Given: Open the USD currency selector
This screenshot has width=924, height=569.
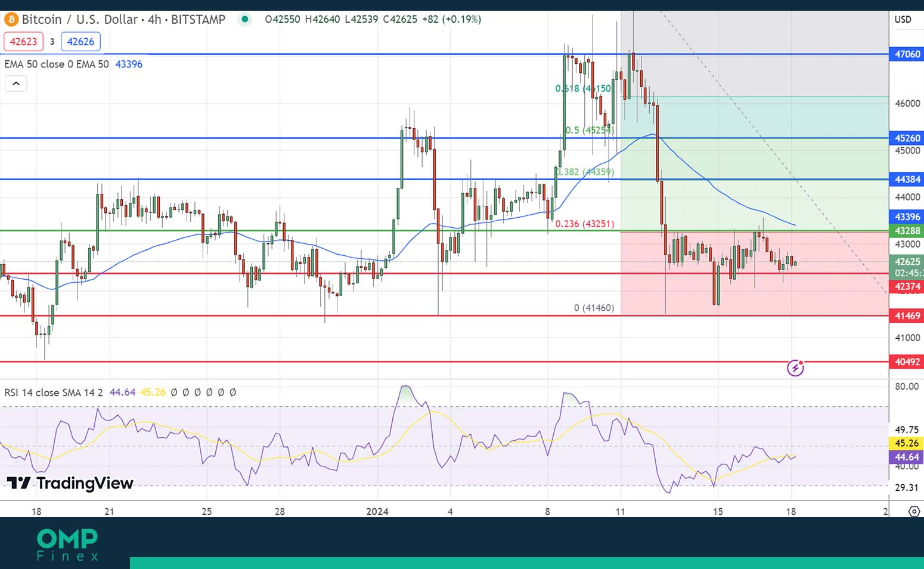Looking at the screenshot, I should [903, 19].
